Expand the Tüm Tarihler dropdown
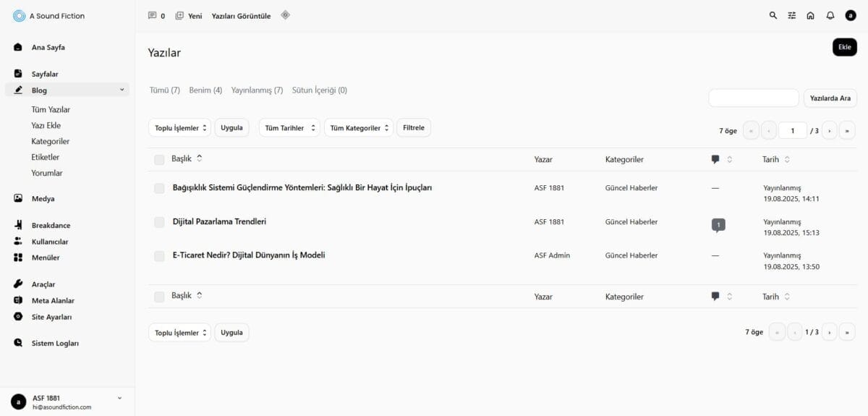The image size is (868, 416). (289, 128)
